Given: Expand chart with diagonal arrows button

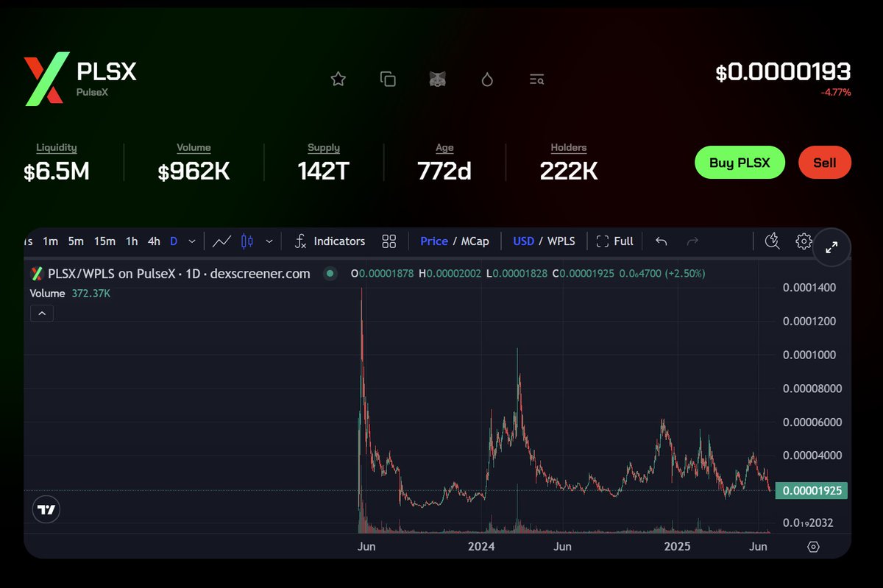Looking at the screenshot, I should coord(831,247).
